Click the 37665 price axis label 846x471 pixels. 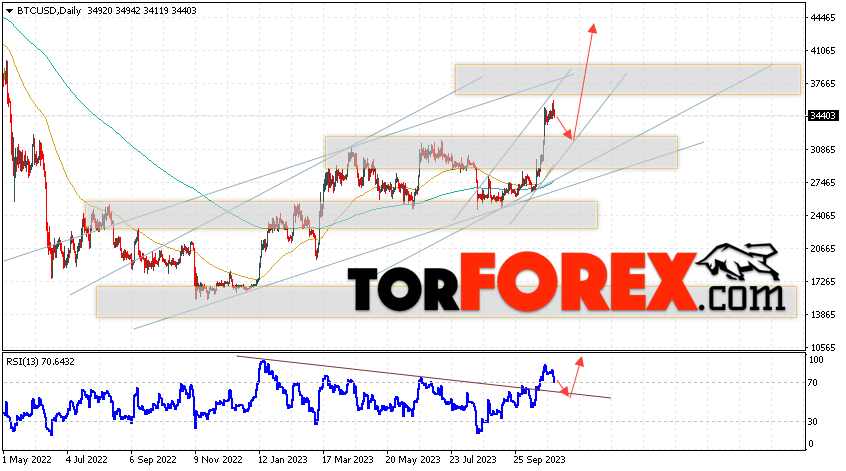(823, 84)
